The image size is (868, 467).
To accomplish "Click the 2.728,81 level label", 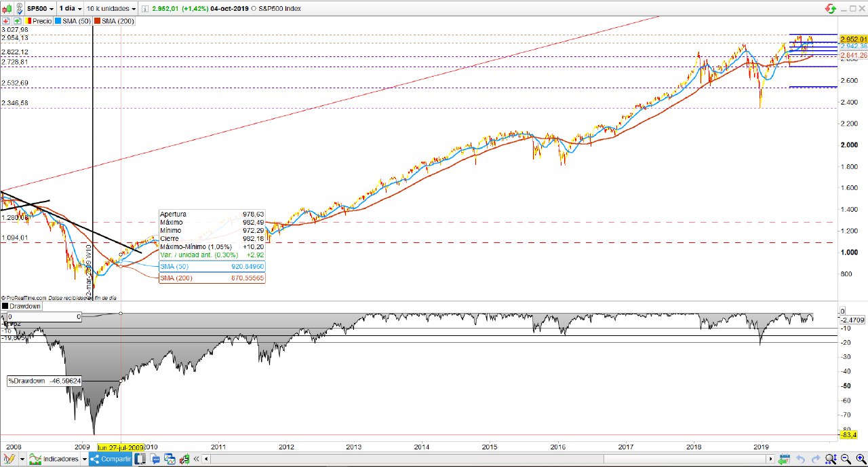I will coord(14,62).
